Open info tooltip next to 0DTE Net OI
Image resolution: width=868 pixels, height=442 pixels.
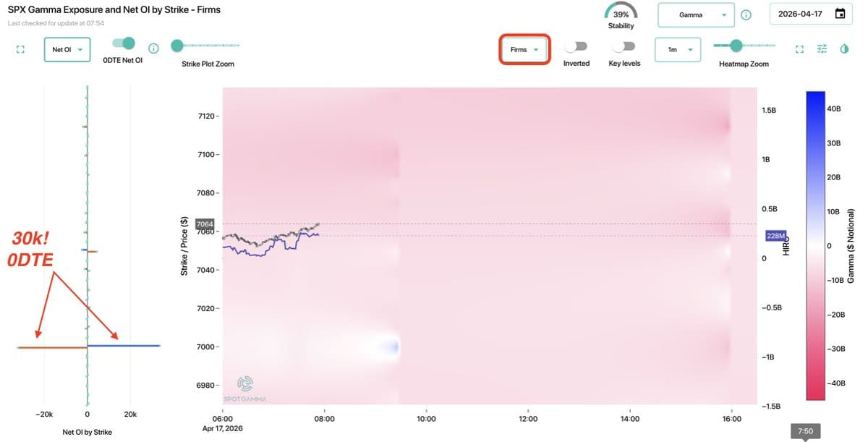pyautogui.click(x=153, y=48)
